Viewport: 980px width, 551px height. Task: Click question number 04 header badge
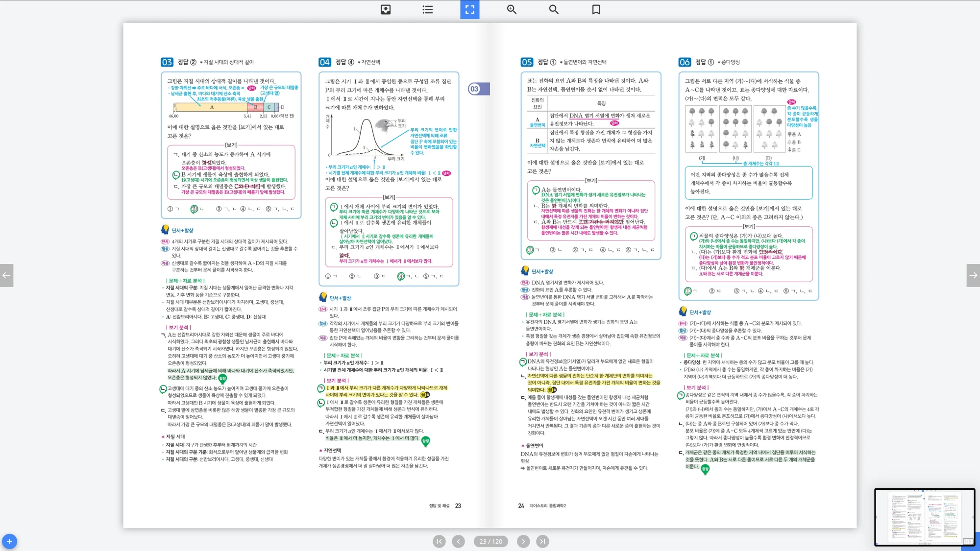(325, 62)
